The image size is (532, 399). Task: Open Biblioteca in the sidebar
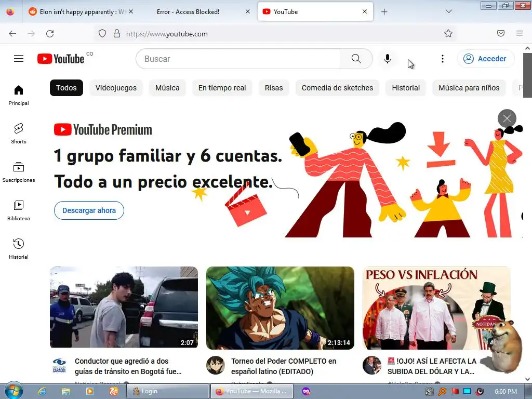pyautogui.click(x=19, y=211)
